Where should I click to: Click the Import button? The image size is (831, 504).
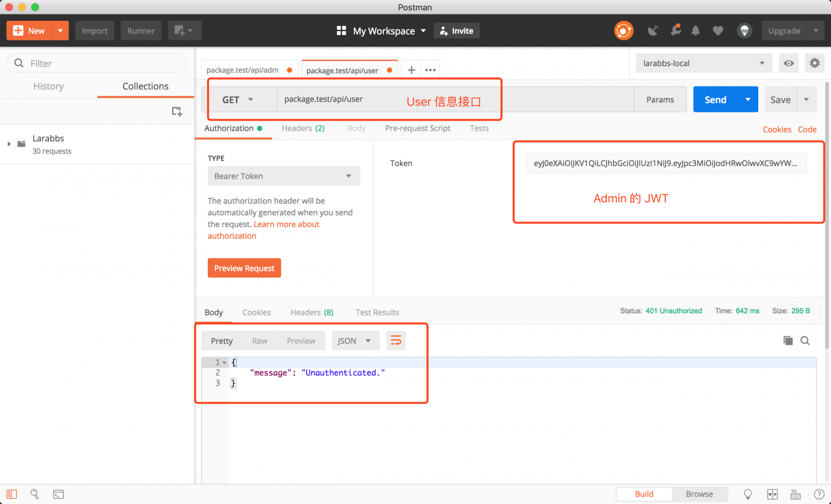[x=95, y=31]
